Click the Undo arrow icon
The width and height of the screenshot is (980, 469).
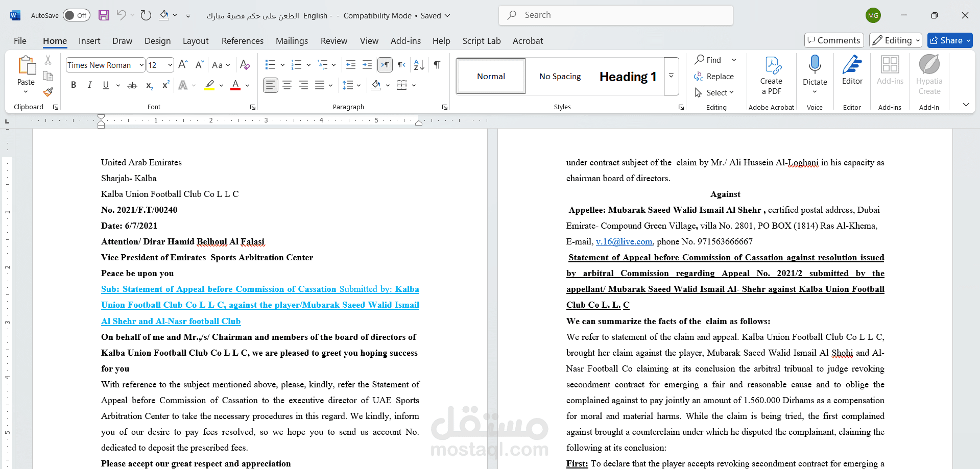tap(121, 15)
